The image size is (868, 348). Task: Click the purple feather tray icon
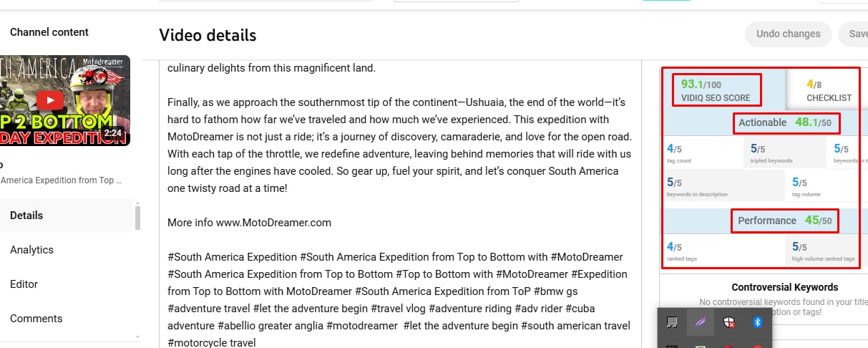[700, 323]
